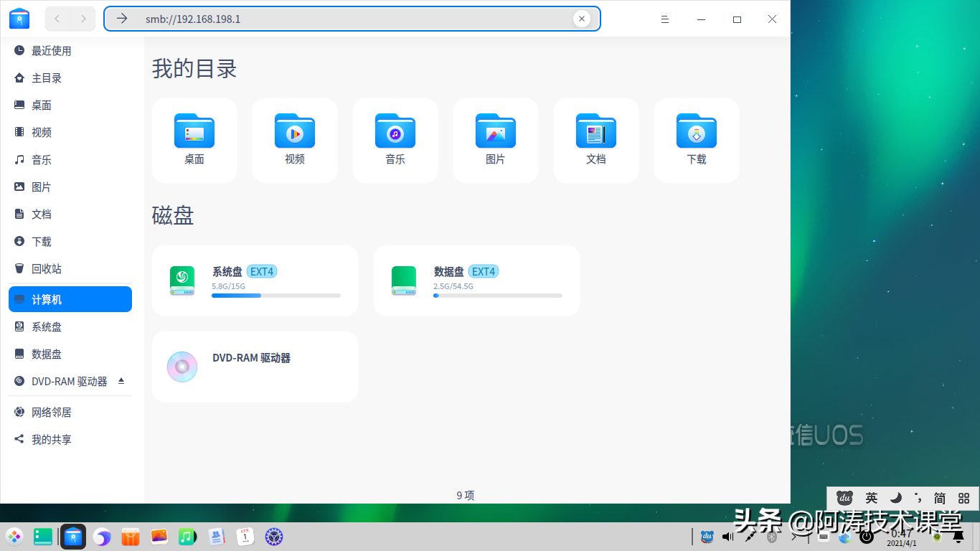Launch the music player from dock

[x=188, y=536]
